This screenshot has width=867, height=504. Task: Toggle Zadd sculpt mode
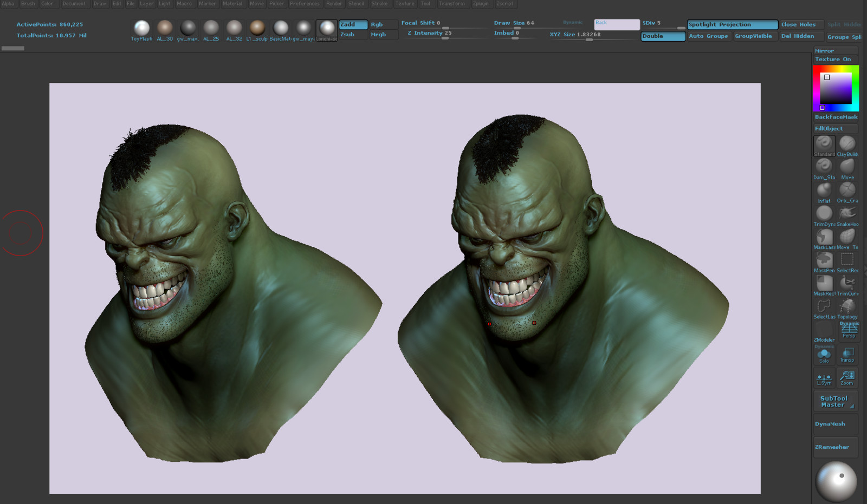[x=353, y=24]
